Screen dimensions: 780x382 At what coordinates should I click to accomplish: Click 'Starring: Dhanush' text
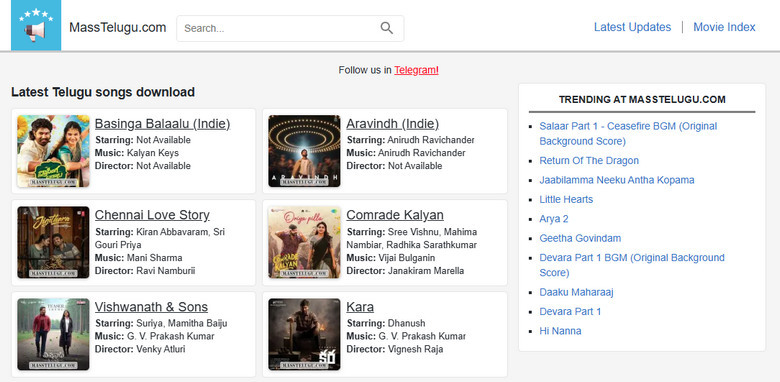click(386, 323)
